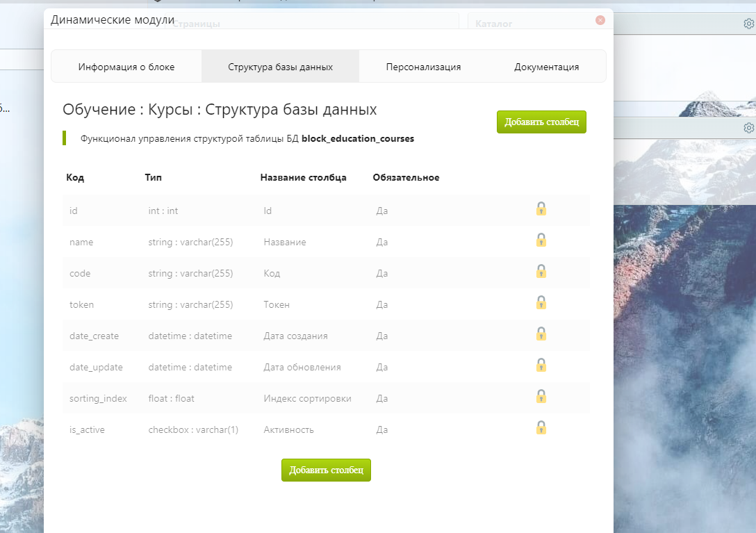Image resolution: width=756 pixels, height=533 pixels.
Task: Click Да in the id row
Action: pos(382,211)
